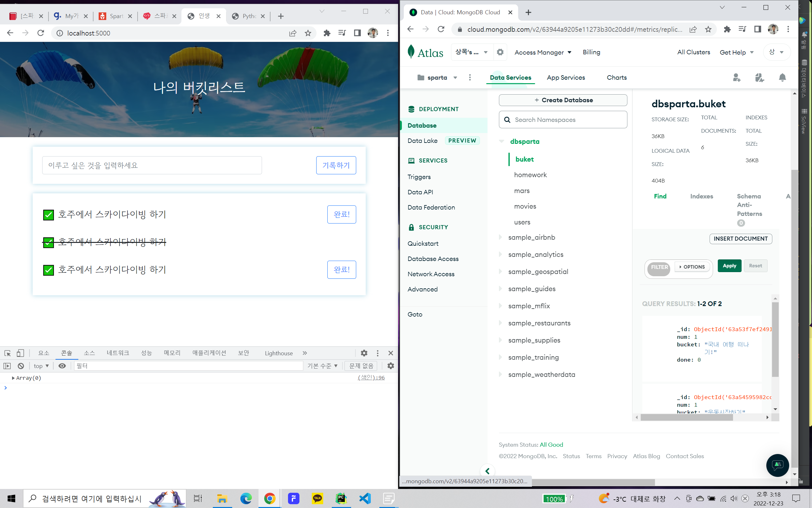Viewport: 812px width, 508px height.
Task: Select the homework collection
Action: 530,175
